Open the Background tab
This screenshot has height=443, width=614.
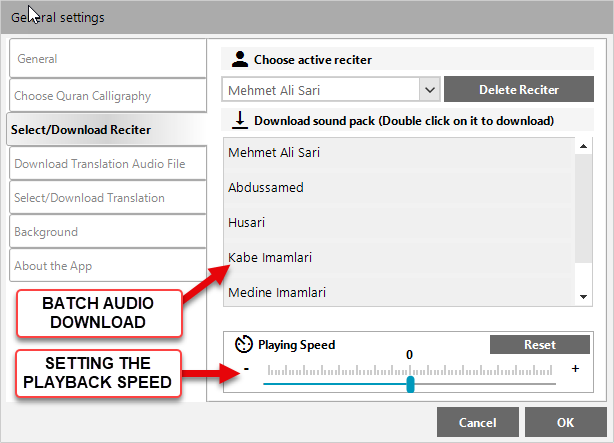click(x=108, y=231)
